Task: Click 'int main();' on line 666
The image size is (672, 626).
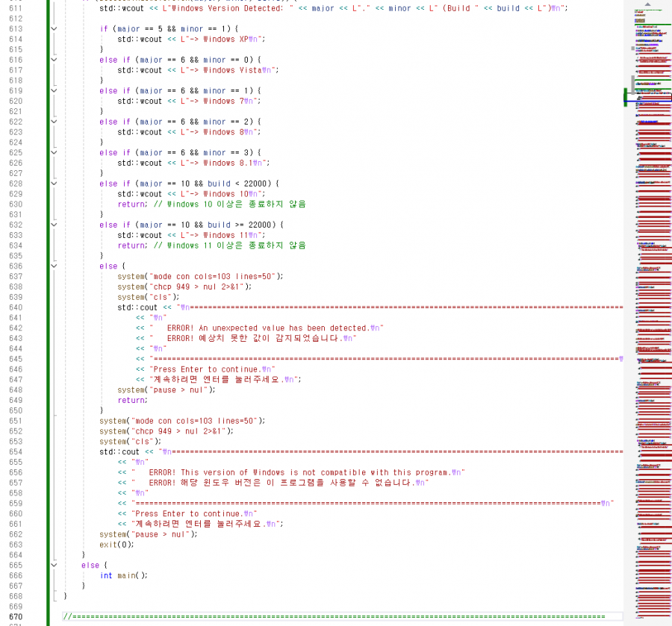Action: pos(123,575)
